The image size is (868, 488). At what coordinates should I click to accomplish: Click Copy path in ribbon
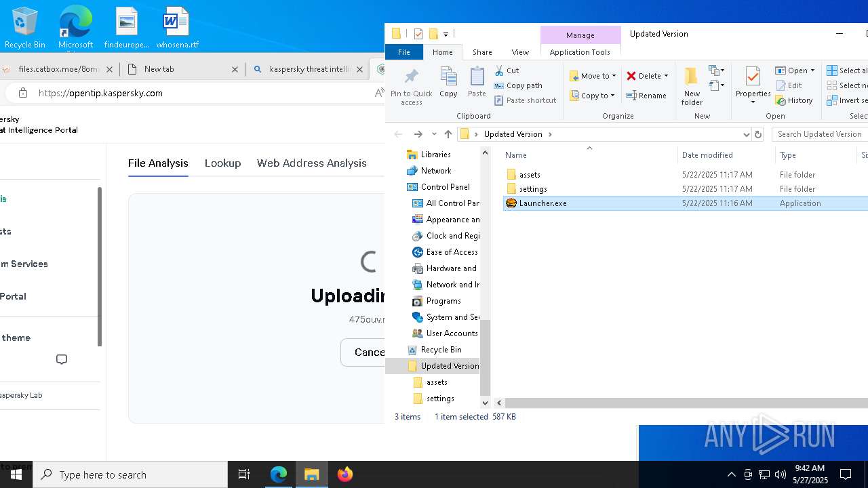[518, 85]
